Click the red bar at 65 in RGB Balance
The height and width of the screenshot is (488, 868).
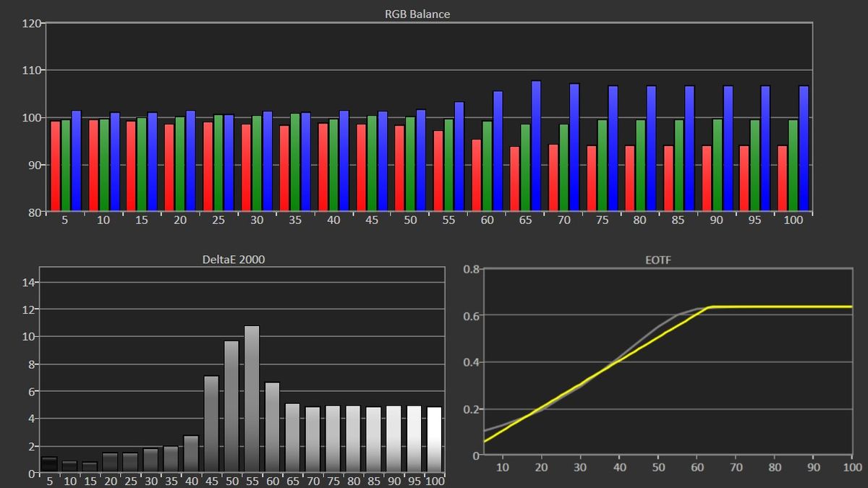514,179
